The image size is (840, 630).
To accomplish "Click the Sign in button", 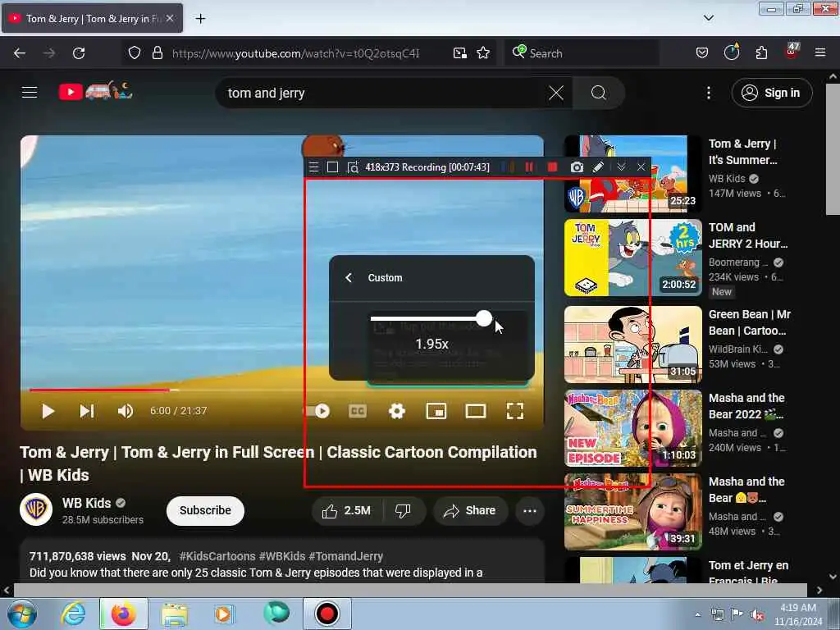I will pos(772,93).
